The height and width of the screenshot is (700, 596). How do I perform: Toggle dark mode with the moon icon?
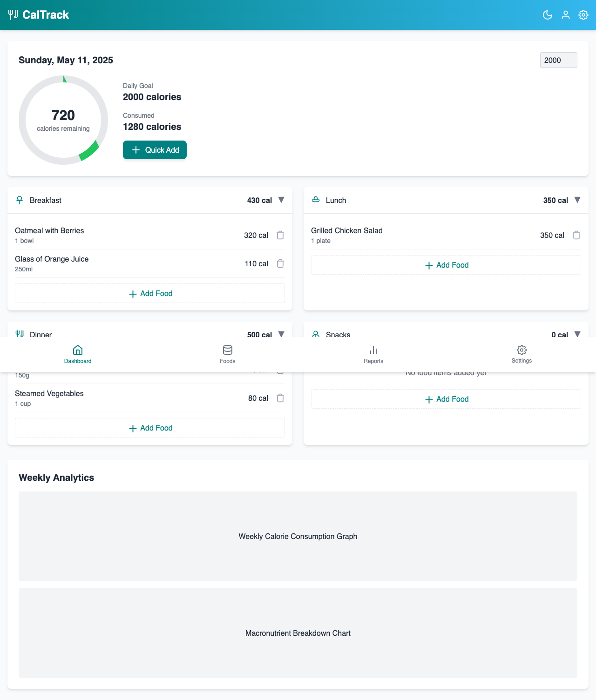[x=548, y=15]
